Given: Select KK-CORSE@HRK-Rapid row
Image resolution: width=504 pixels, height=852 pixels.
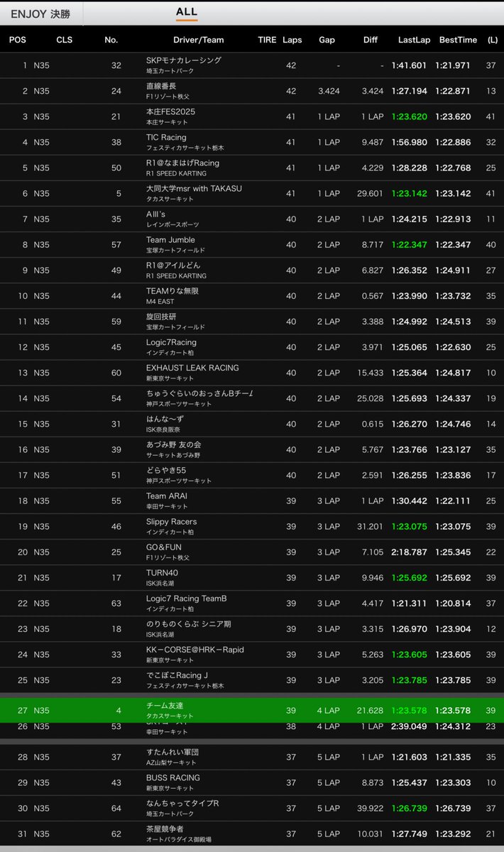Looking at the screenshot, I should click(x=252, y=654).
